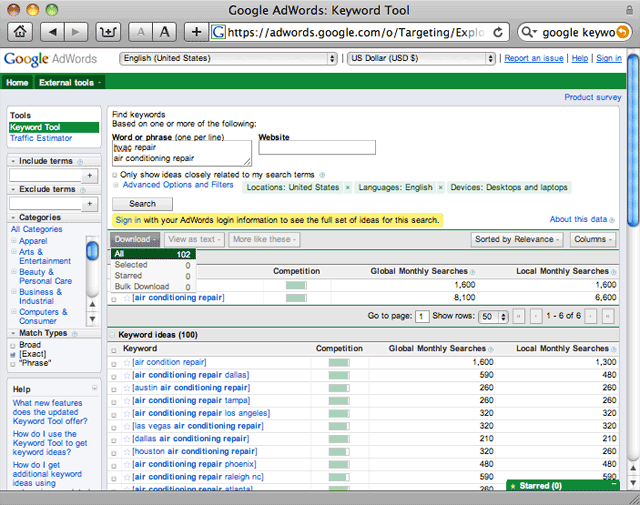
Task: Select all keyword ideas via header checkbox
Action: coord(114,350)
